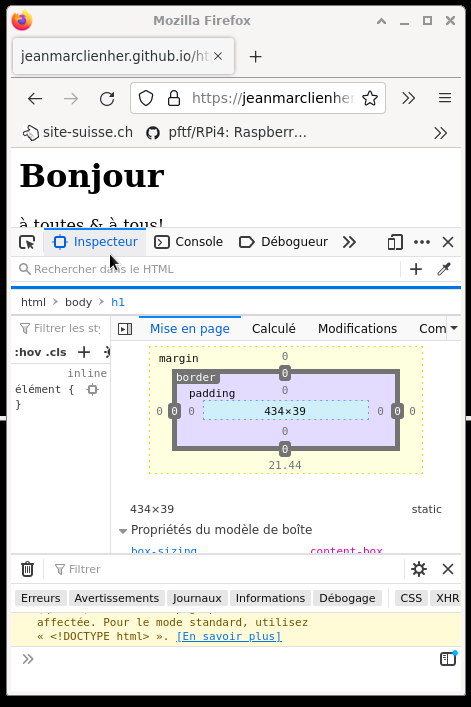The image size is (471, 707).
Task: Toggle responsive design mode icon
Action: pyautogui.click(x=395, y=242)
